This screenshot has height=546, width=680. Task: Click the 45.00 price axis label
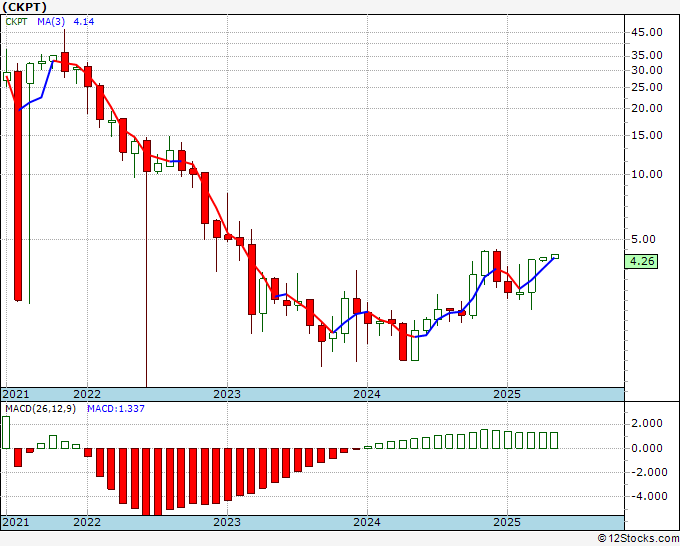tap(647, 33)
